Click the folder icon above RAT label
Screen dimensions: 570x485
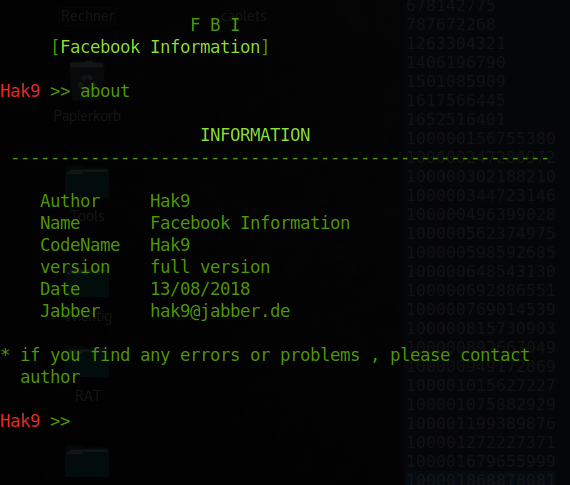coord(87,362)
